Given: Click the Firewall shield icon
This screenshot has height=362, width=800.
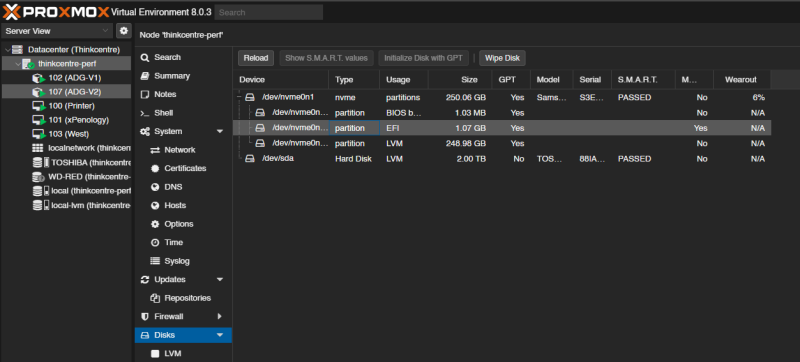Looking at the screenshot, I should [145, 317].
